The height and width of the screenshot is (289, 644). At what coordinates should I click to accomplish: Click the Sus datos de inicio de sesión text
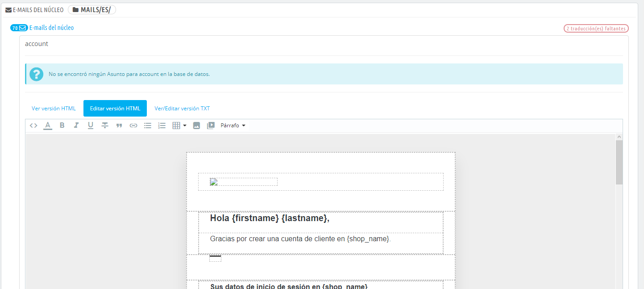coord(289,286)
